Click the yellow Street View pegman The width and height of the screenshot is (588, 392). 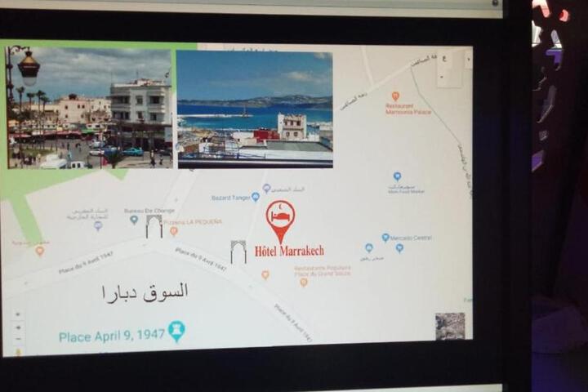coord(18,352)
